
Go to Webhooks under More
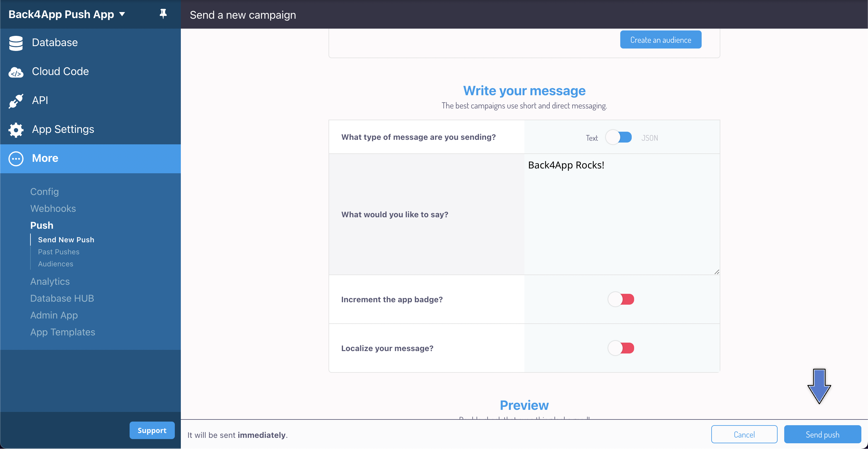point(53,209)
